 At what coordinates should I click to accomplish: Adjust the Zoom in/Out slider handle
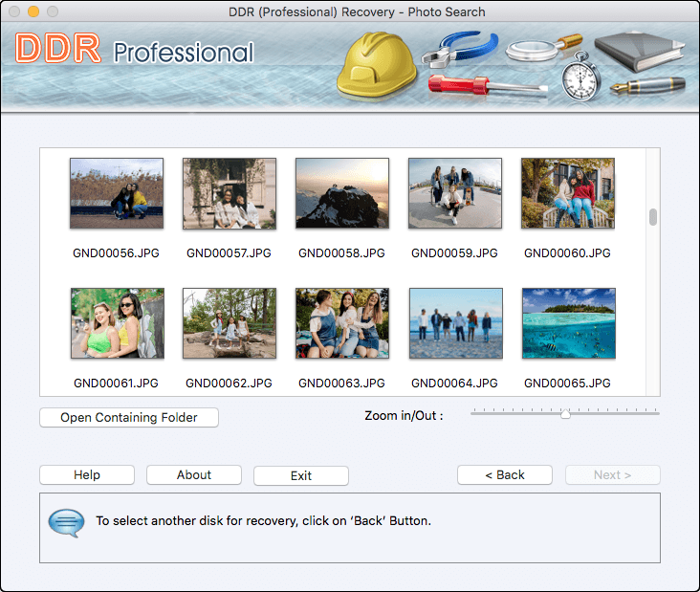[x=565, y=413]
